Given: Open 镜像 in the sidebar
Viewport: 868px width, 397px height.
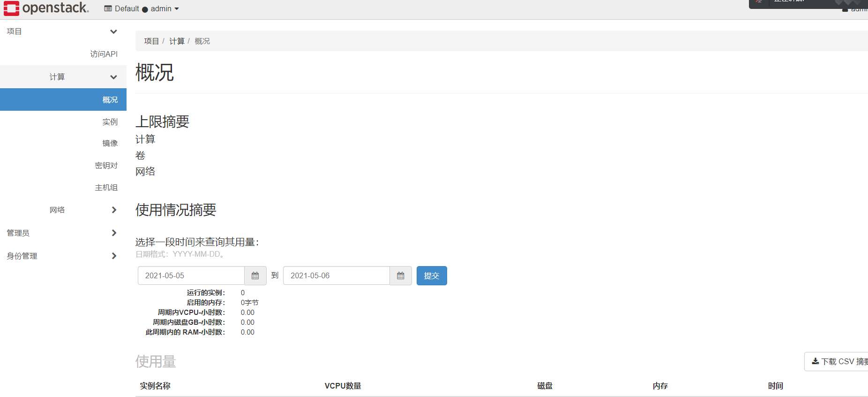Looking at the screenshot, I should point(110,143).
